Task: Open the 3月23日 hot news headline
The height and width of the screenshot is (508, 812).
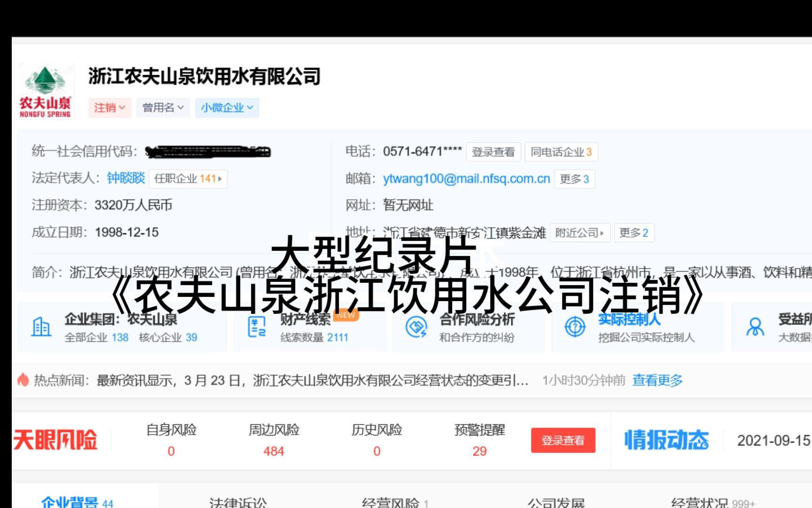Action: pos(312,380)
